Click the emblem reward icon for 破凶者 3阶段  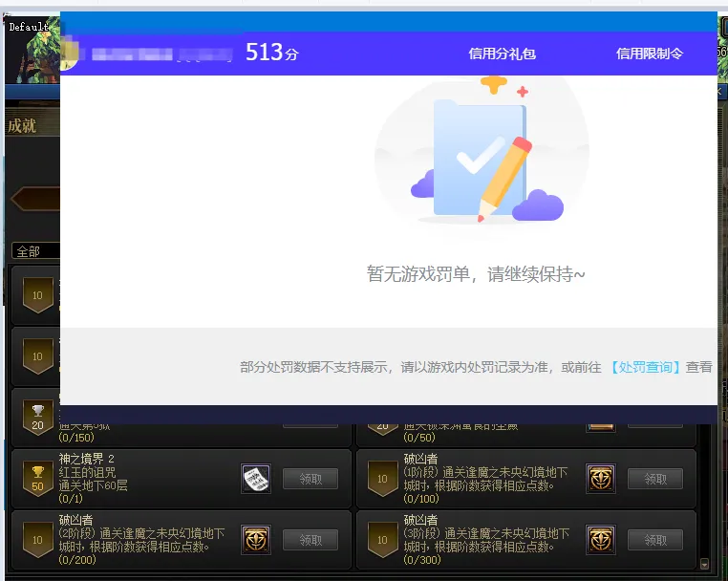click(601, 540)
